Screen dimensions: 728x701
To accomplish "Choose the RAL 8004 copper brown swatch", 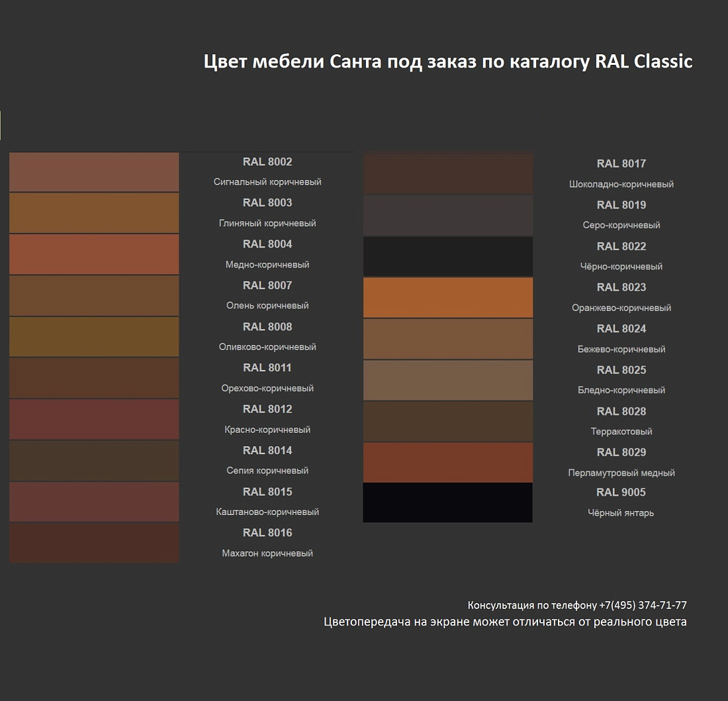I will point(94,254).
